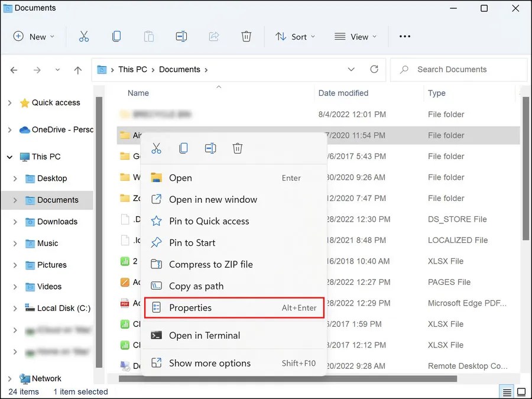This screenshot has height=399, width=532.
Task: Toggle to thumbnail view in the status bar
Action: [521, 391]
